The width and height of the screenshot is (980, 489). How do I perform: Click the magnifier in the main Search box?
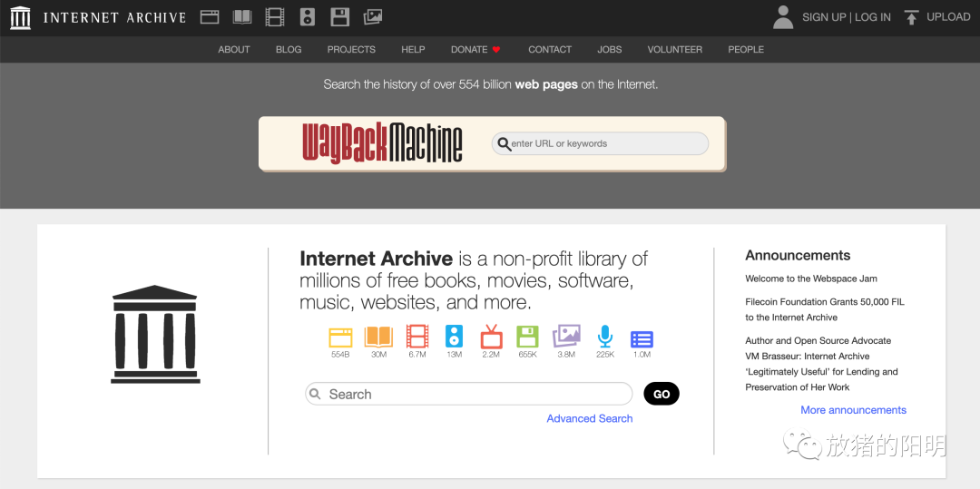316,394
